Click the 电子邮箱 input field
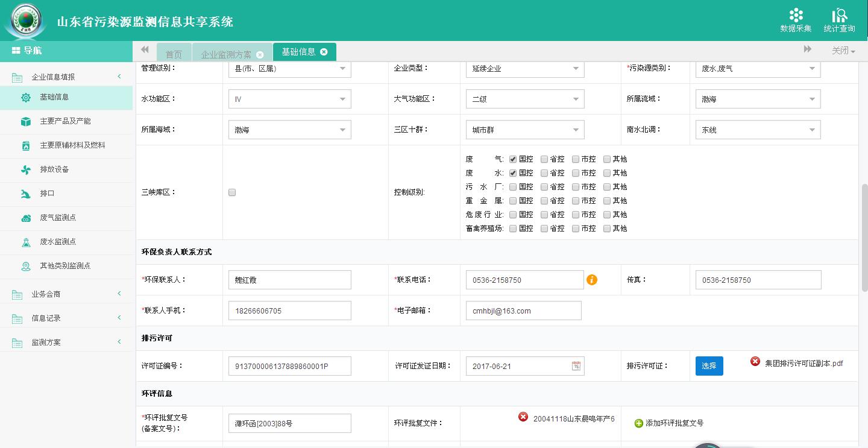 click(523, 311)
